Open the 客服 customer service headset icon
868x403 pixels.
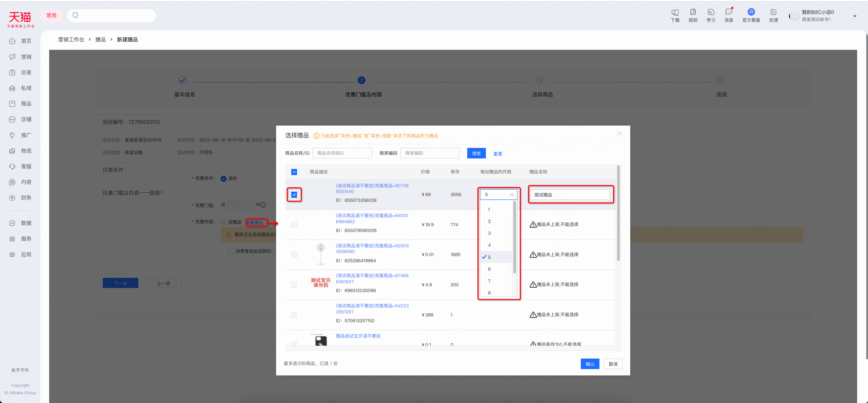pyautogui.click(x=12, y=166)
